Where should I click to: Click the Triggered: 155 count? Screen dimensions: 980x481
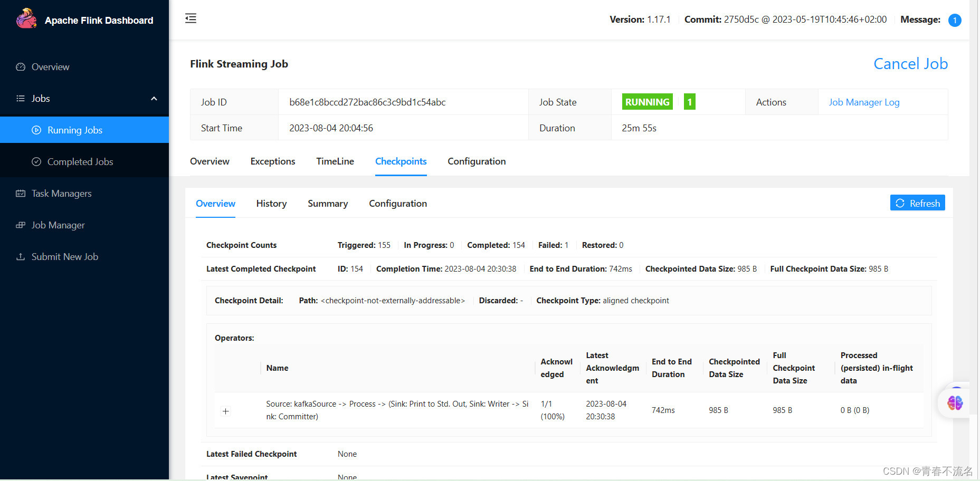[364, 245]
